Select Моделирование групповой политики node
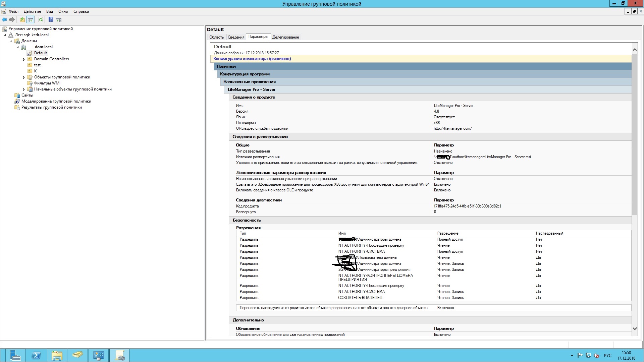 pyautogui.click(x=56, y=101)
